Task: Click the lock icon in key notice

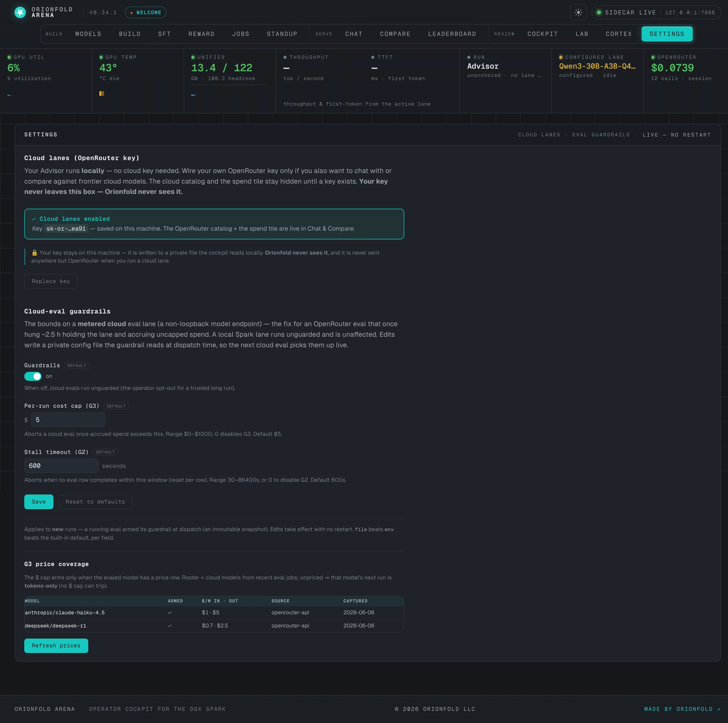Action: [34, 253]
